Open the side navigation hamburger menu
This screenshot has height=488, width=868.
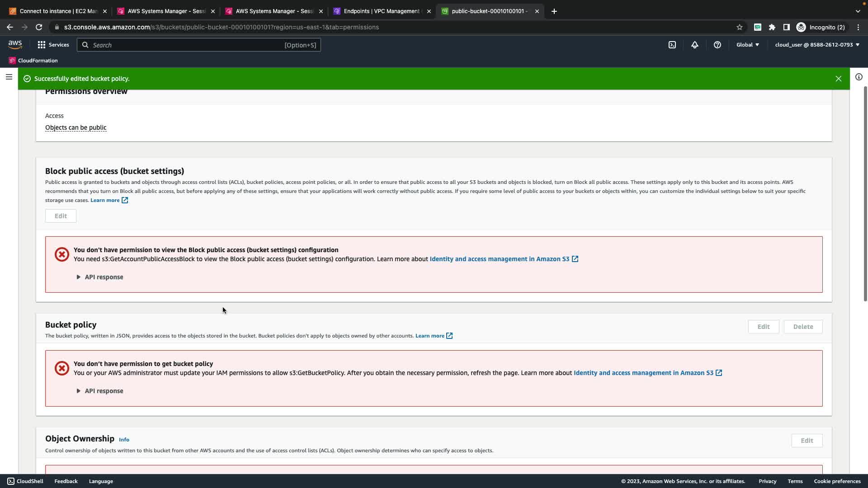[x=9, y=77]
